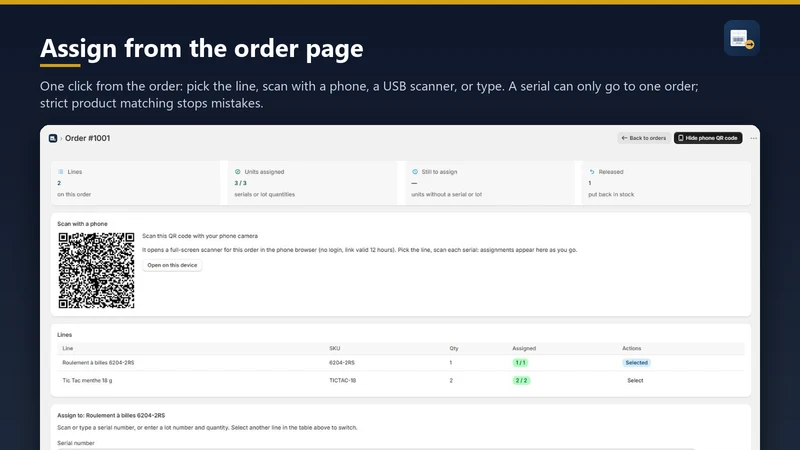Click the 'Scan with a phone' heading
Image resolution: width=800 pixels, height=450 pixels.
82,224
